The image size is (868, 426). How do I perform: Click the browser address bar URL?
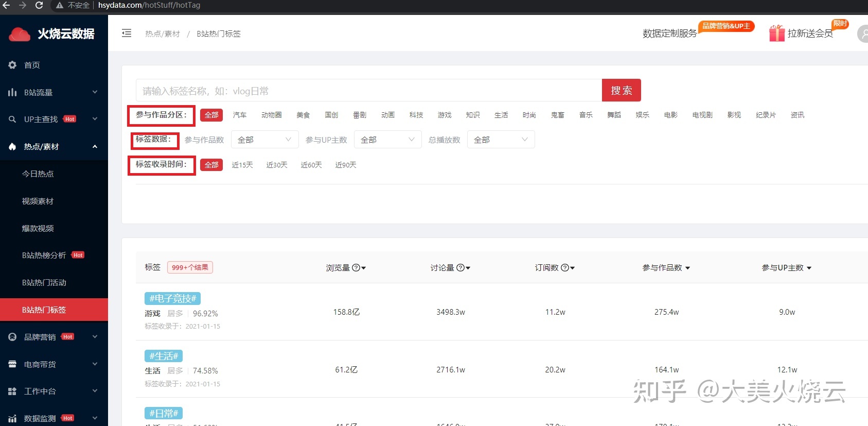tap(149, 5)
